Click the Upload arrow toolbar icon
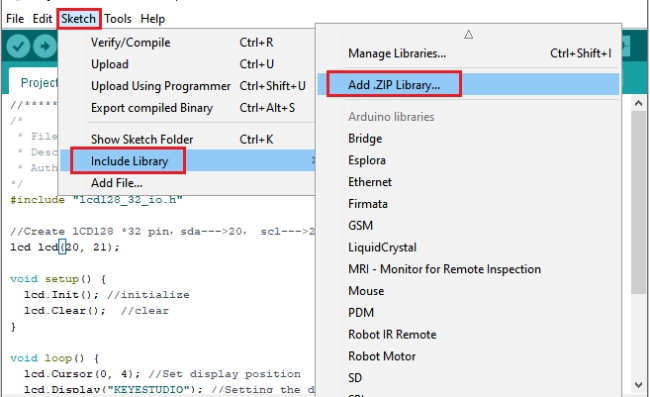The height and width of the screenshot is (397, 650). 45,46
